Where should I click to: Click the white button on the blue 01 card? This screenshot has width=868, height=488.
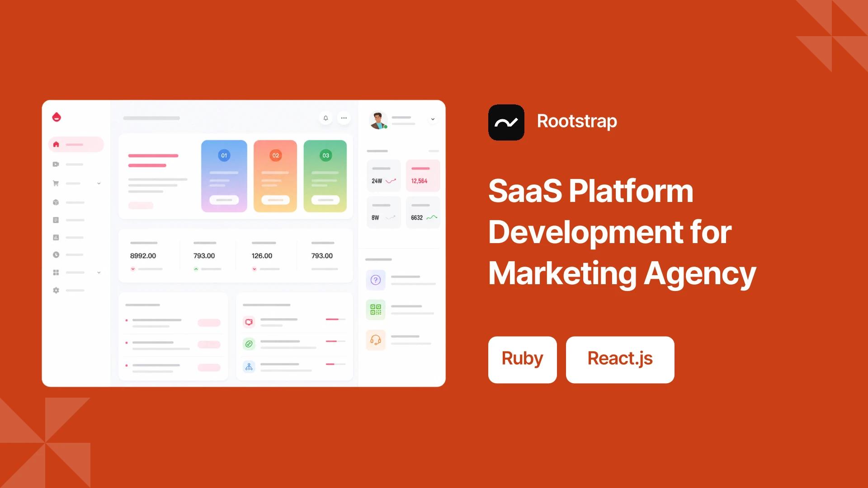click(224, 200)
